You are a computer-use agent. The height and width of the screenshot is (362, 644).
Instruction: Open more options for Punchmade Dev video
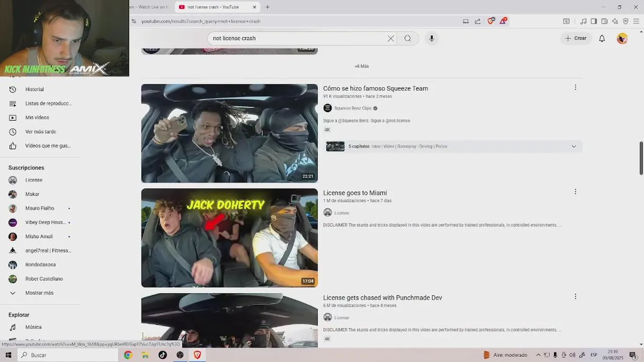pos(576,297)
